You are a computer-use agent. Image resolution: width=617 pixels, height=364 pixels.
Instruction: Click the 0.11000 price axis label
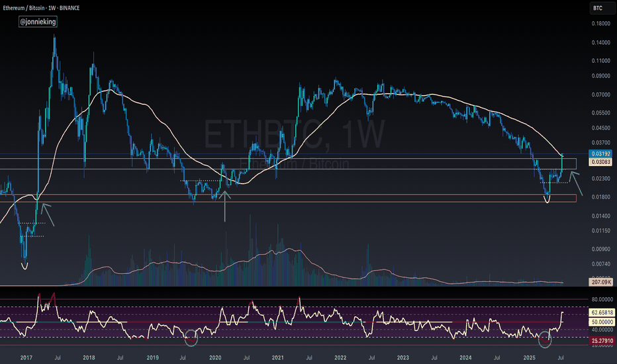pyautogui.click(x=601, y=61)
